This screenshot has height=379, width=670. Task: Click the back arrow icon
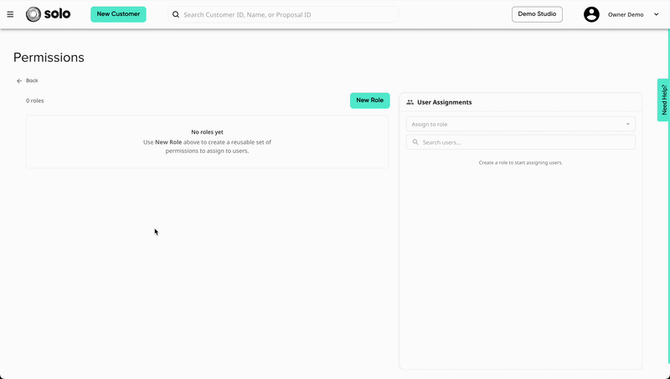coord(19,81)
